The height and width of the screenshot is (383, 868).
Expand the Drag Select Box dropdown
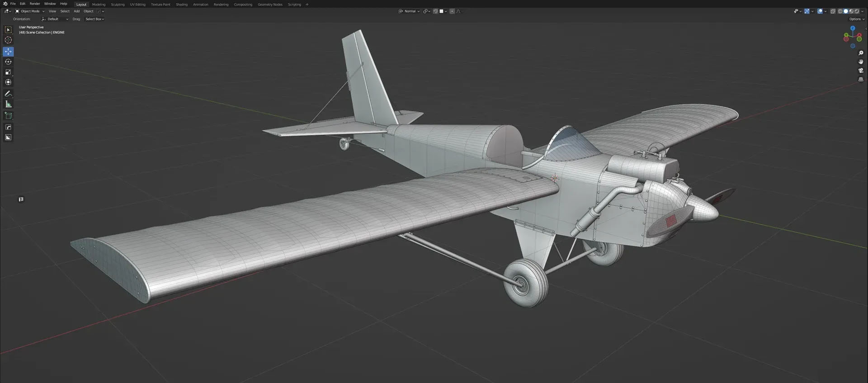94,19
